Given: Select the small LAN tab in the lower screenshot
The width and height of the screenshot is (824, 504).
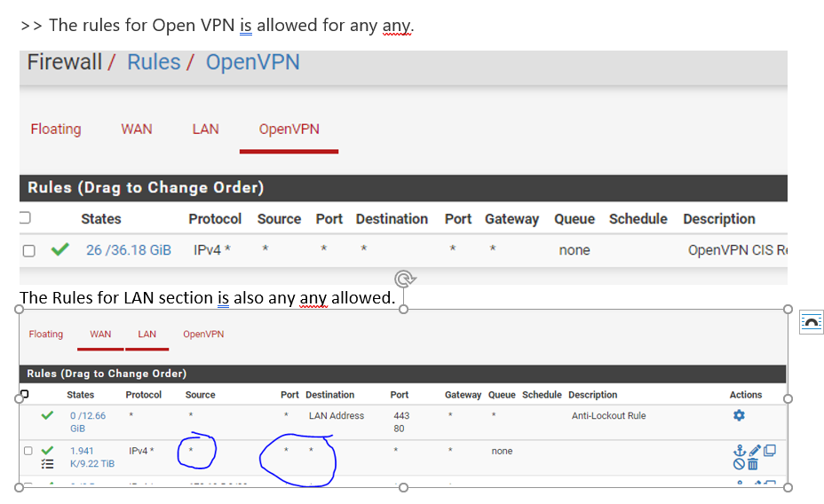Looking at the screenshot, I should point(147,334).
